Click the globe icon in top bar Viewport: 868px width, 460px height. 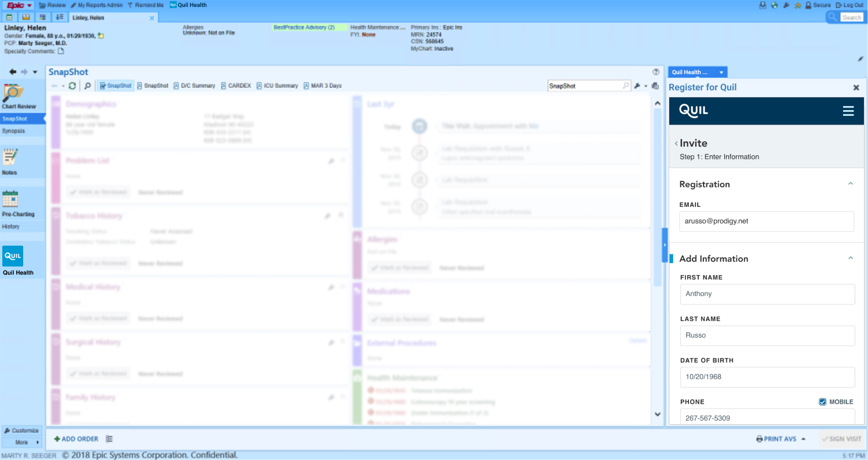click(x=775, y=5)
